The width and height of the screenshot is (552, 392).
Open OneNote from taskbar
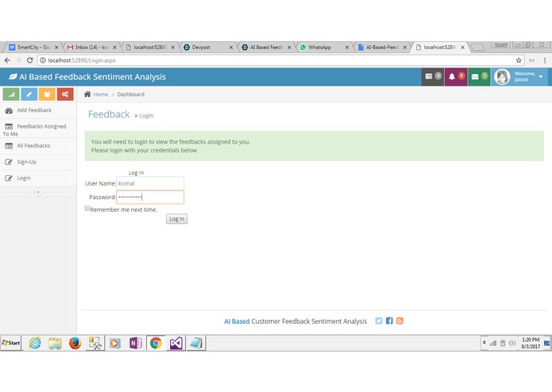point(136,343)
